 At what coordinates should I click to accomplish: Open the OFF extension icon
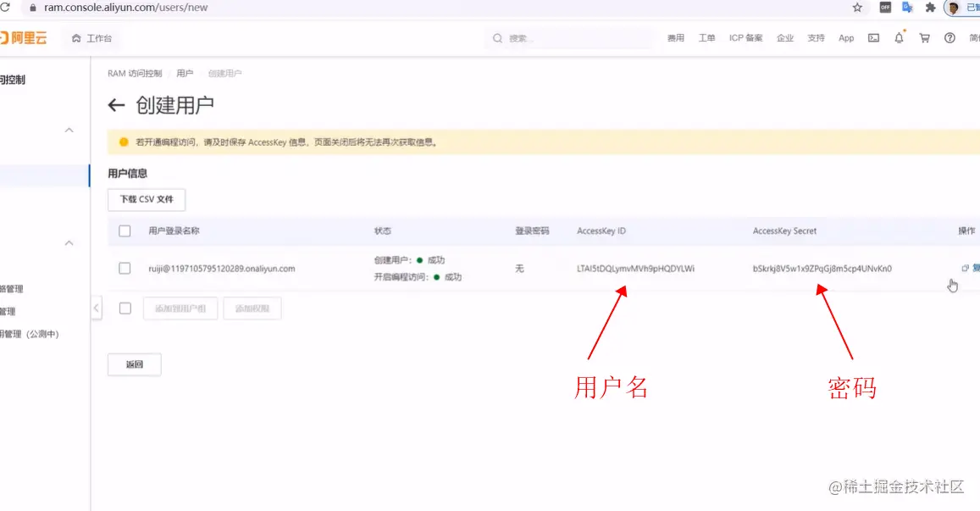point(885,8)
